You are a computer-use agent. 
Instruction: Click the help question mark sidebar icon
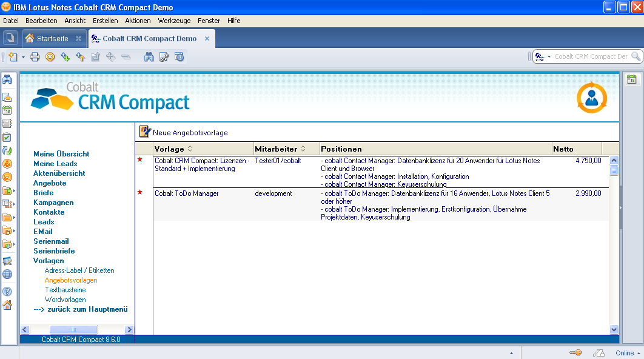tap(7, 291)
